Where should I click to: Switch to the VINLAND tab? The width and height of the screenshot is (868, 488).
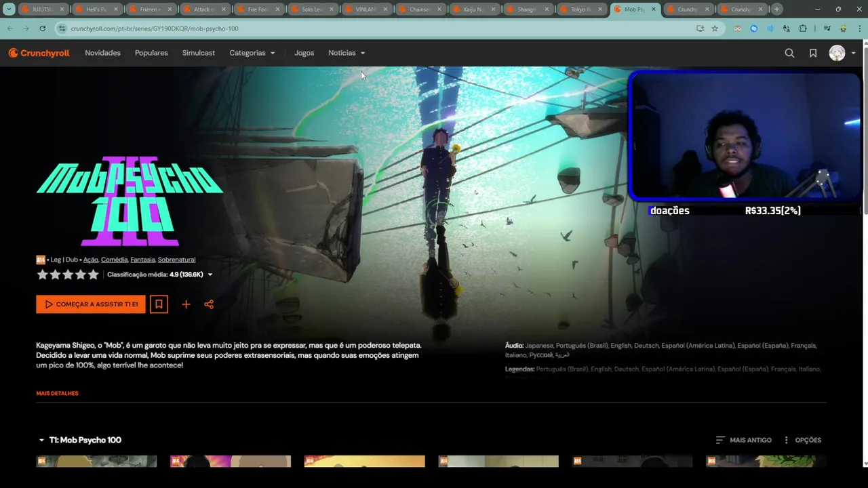tap(366, 9)
